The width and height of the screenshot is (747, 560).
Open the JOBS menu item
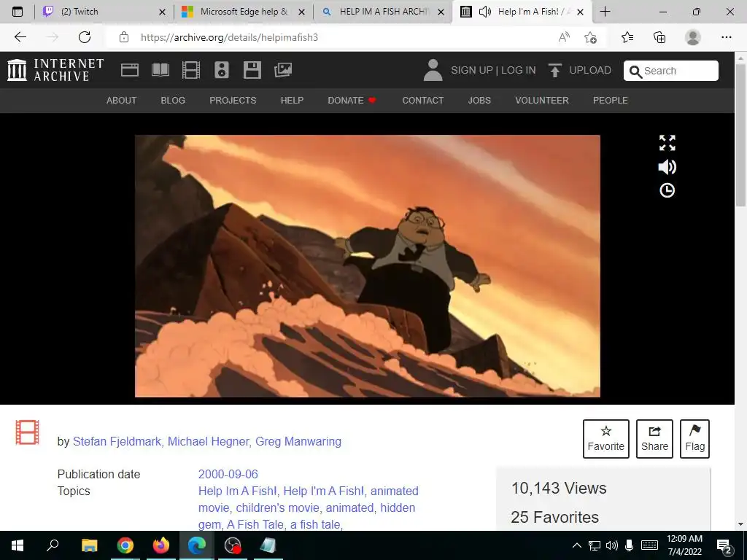[x=479, y=101]
